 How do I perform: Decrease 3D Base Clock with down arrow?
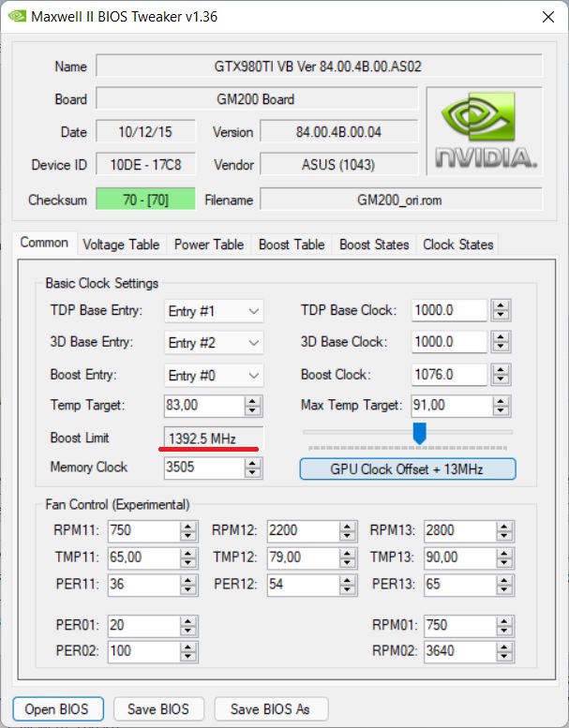(x=501, y=348)
